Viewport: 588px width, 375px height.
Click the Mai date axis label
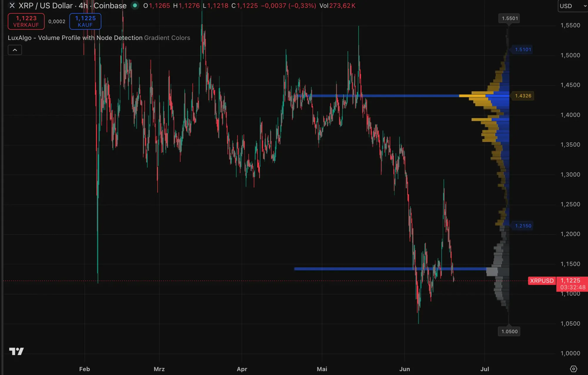coord(322,369)
